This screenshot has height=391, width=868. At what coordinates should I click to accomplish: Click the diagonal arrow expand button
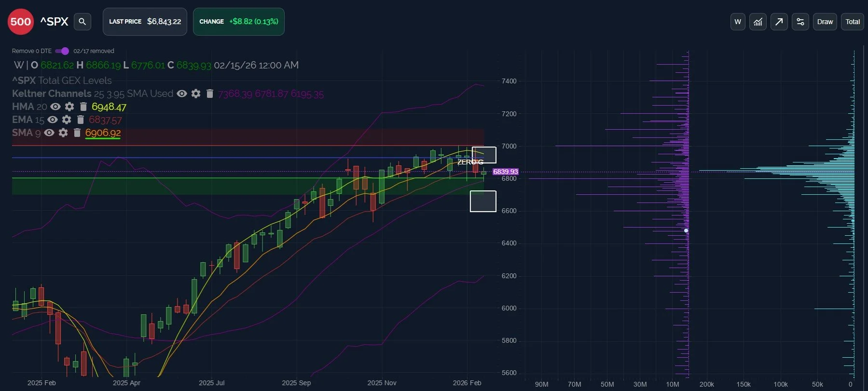pyautogui.click(x=779, y=22)
